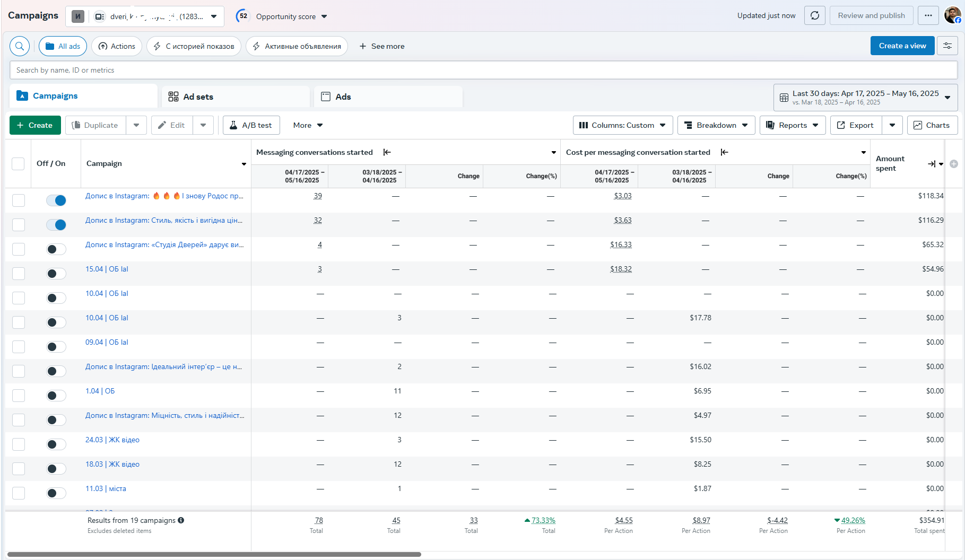Click the search magnifier icon
This screenshot has width=965, height=560.
click(20, 46)
